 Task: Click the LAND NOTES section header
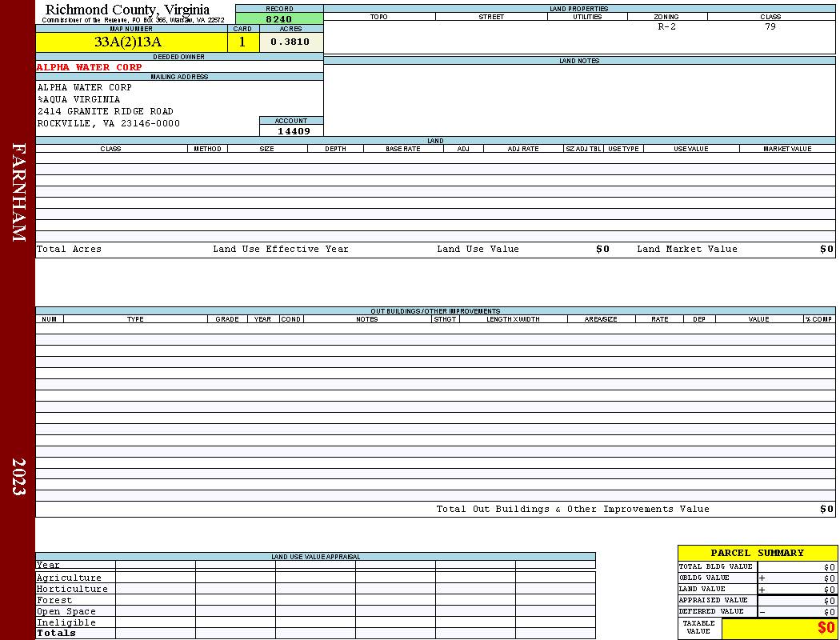[x=579, y=61]
